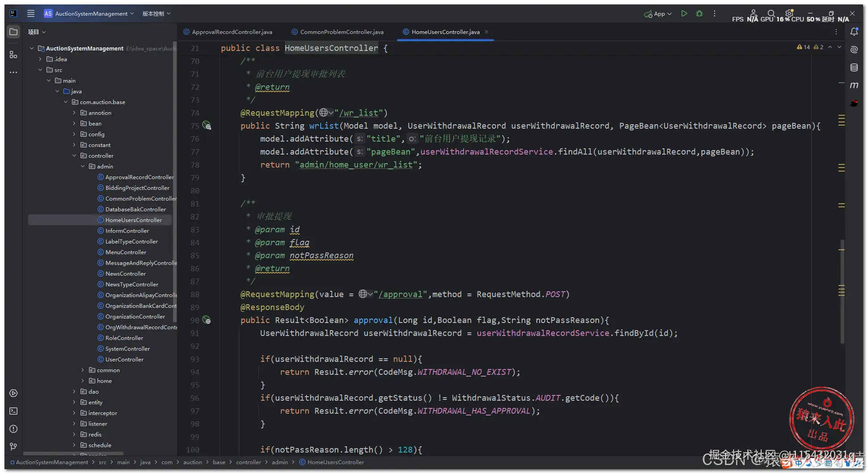868x474 pixels.
Task: Click the globe icon before "/wr_list"
Action: click(324, 113)
